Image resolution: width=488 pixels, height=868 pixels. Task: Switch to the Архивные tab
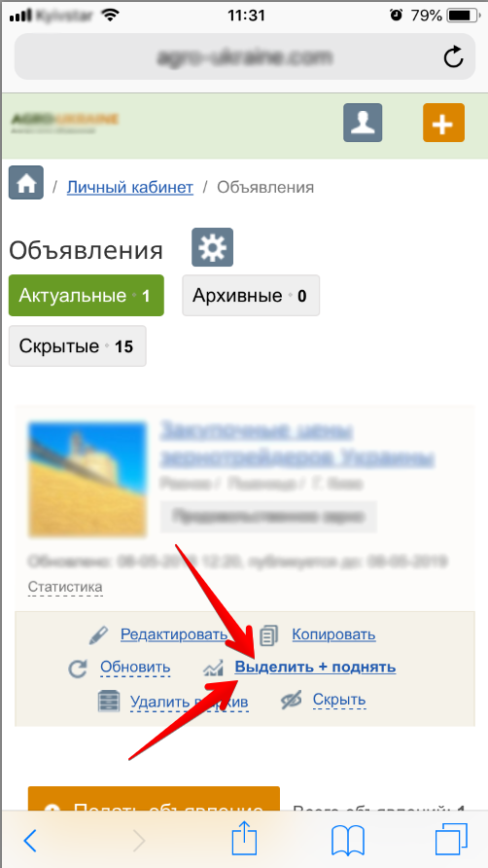click(251, 296)
